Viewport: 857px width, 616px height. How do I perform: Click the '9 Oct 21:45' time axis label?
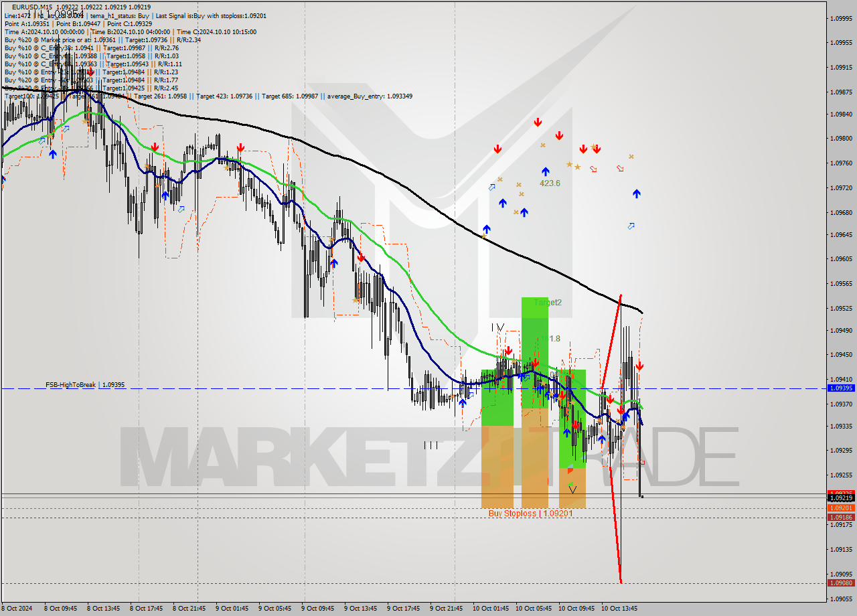[x=446, y=609]
